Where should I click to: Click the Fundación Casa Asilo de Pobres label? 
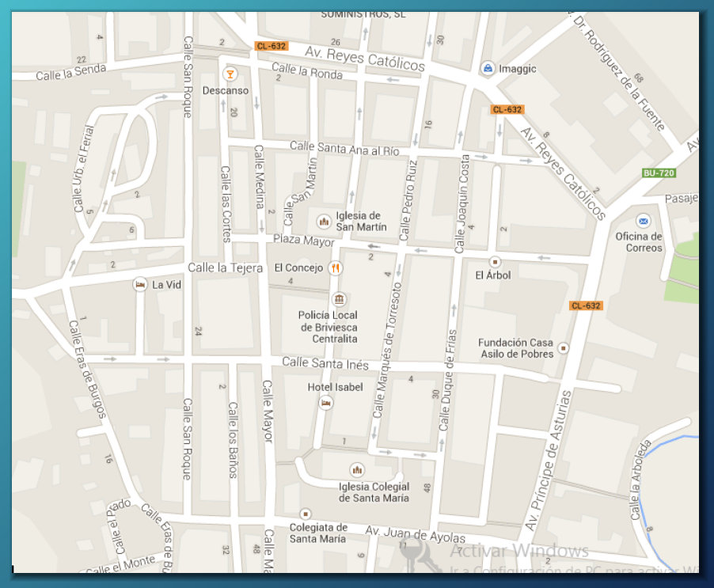click(x=516, y=348)
